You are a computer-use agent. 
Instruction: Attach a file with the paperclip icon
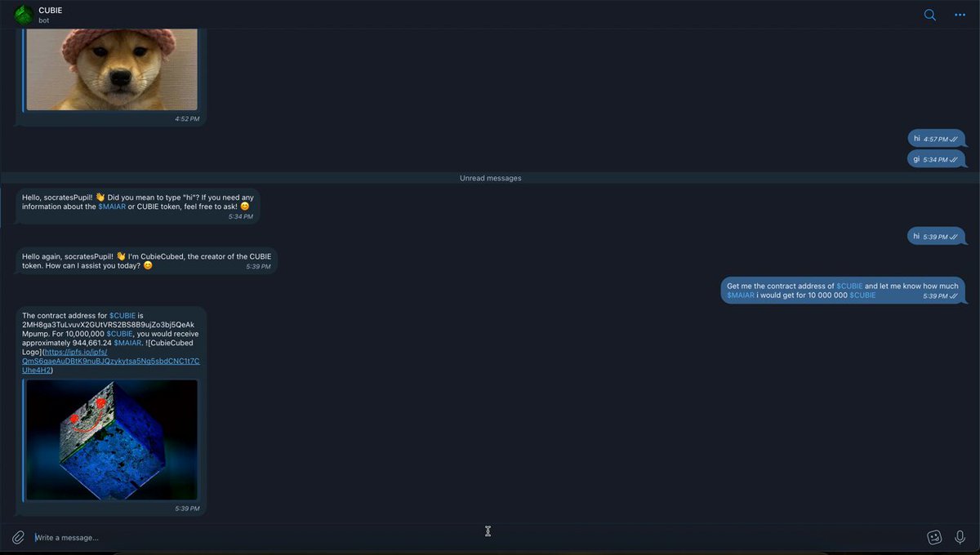18,537
